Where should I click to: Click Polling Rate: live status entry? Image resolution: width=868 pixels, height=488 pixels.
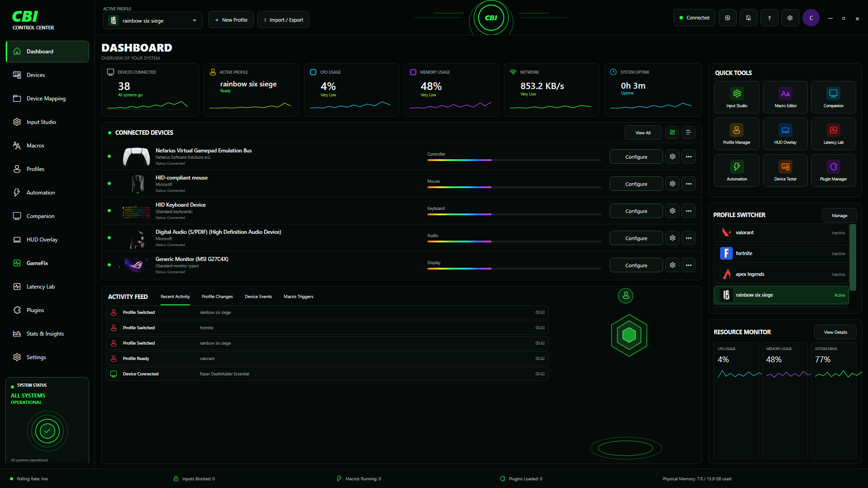tap(29, 479)
